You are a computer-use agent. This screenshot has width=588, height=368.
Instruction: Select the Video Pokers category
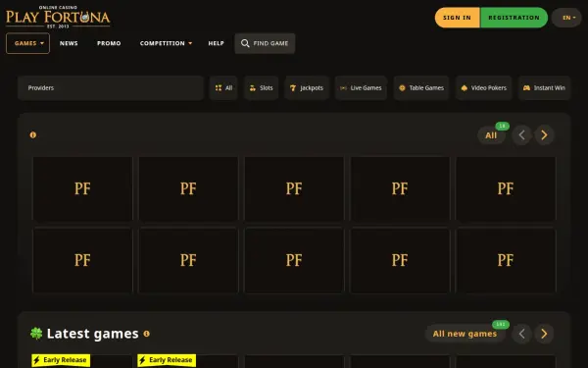tap(484, 88)
